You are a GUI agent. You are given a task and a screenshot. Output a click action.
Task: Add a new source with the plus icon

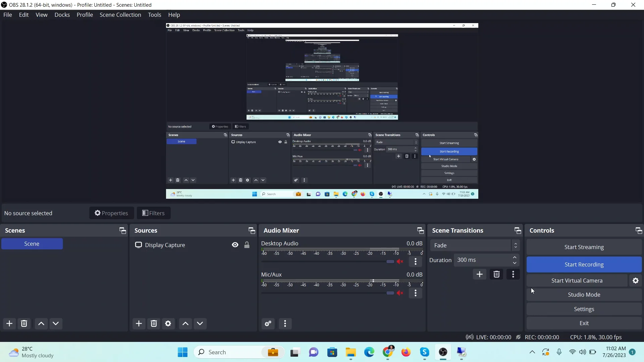click(139, 323)
